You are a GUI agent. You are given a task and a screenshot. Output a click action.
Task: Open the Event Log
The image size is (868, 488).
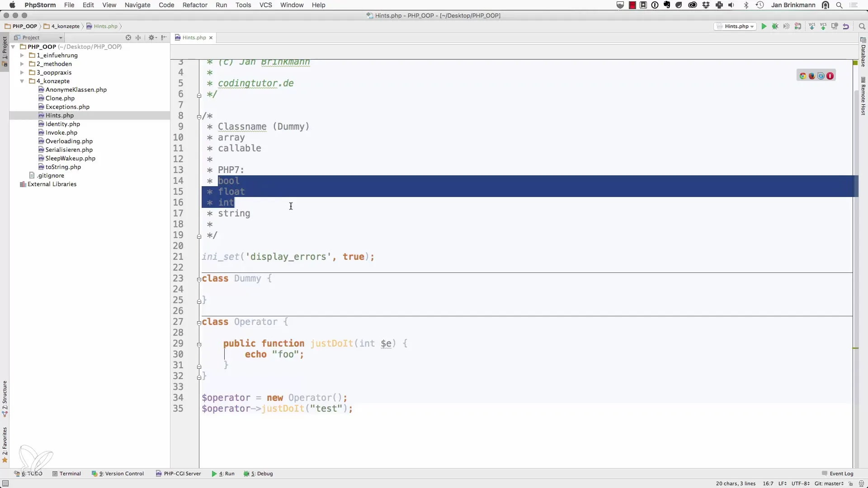[837, 474]
